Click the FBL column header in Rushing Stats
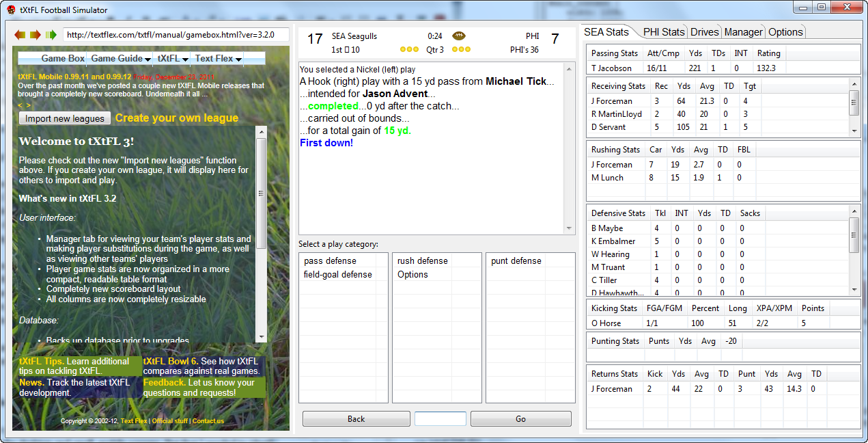This screenshot has height=443, width=868. 744,149
